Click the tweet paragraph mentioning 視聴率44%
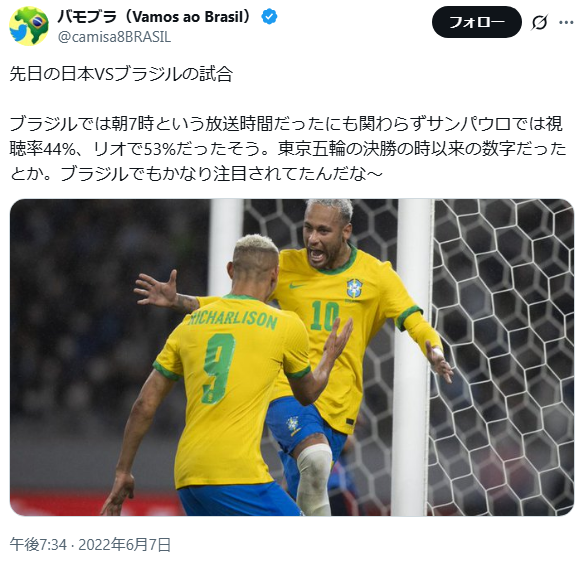 click(x=288, y=149)
